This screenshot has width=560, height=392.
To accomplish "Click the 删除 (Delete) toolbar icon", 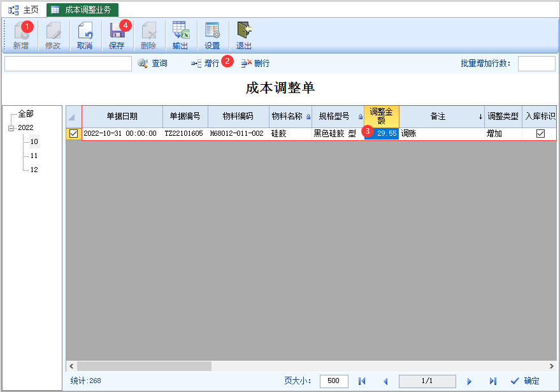I will (x=148, y=36).
